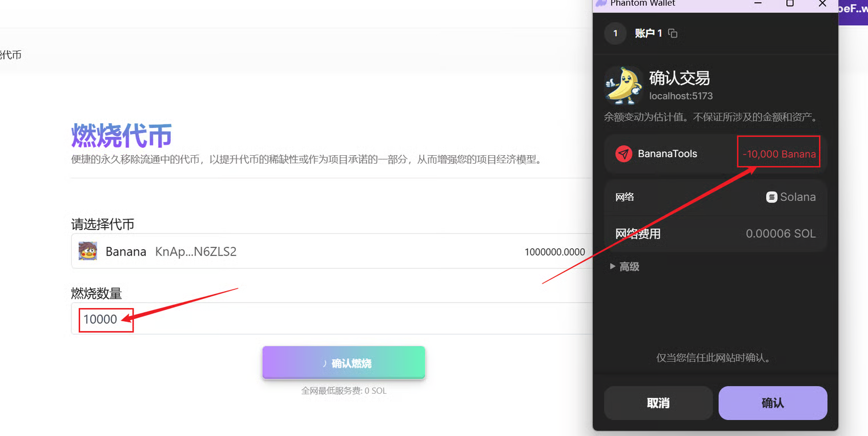
Task: Click the account avatar numbered 1
Action: coord(615,33)
